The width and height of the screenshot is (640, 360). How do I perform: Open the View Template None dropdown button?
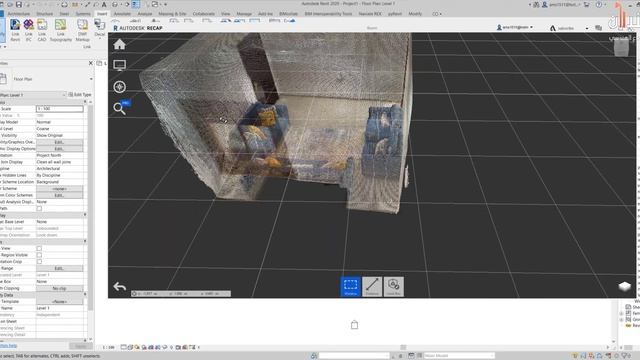(x=60, y=302)
